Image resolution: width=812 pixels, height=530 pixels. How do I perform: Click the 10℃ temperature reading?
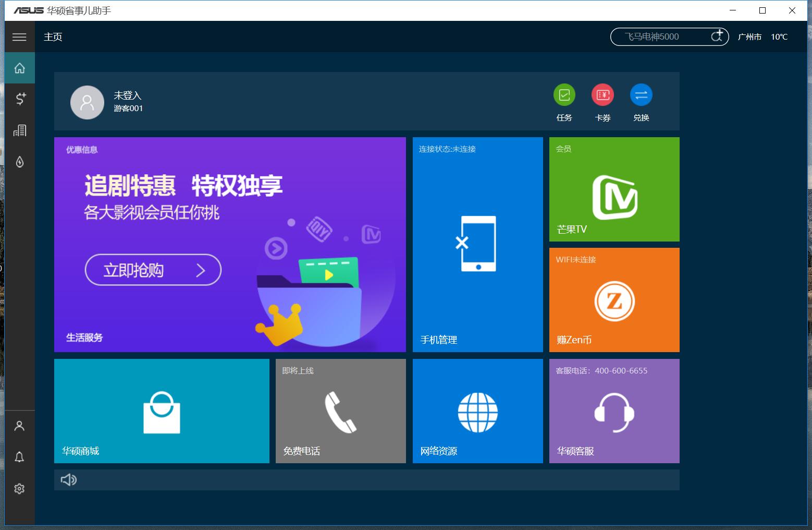point(779,37)
